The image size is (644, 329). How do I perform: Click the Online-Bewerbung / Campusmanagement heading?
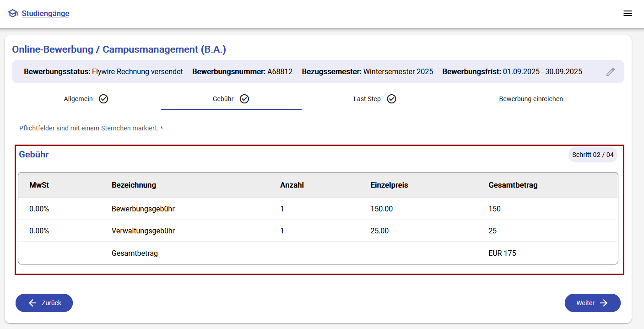click(x=119, y=49)
